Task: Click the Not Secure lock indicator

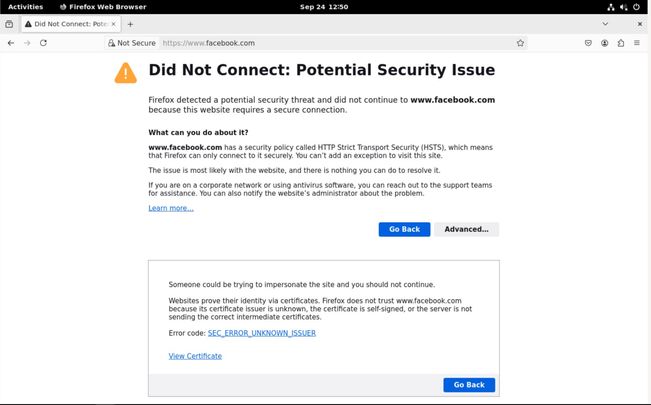Action: [132, 43]
